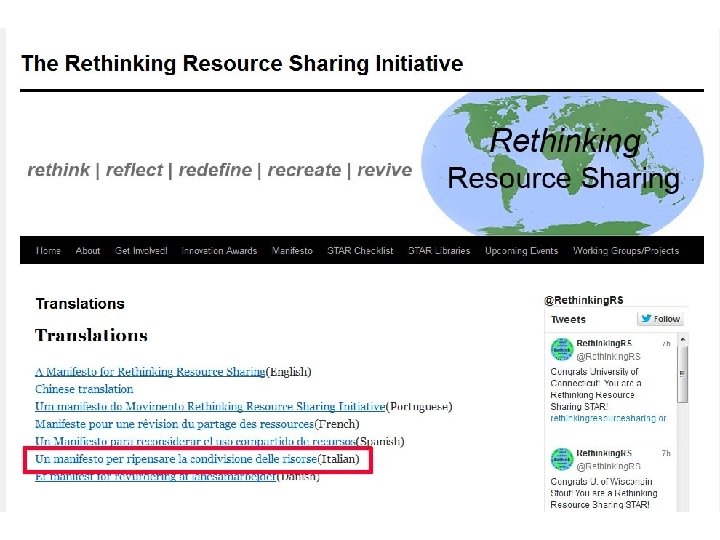The image size is (720, 540).
Task: Click the 7h timestamp of the second tweet
Action: 666,453
